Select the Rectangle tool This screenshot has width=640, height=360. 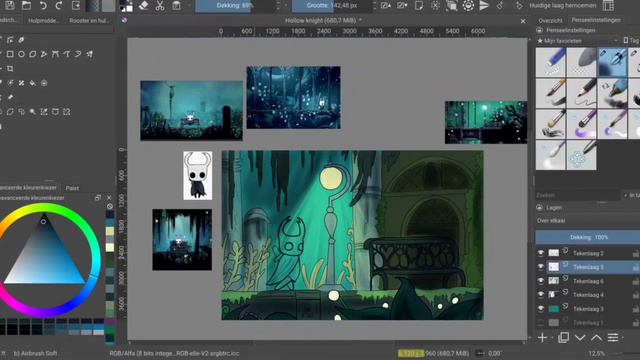(x=10, y=54)
